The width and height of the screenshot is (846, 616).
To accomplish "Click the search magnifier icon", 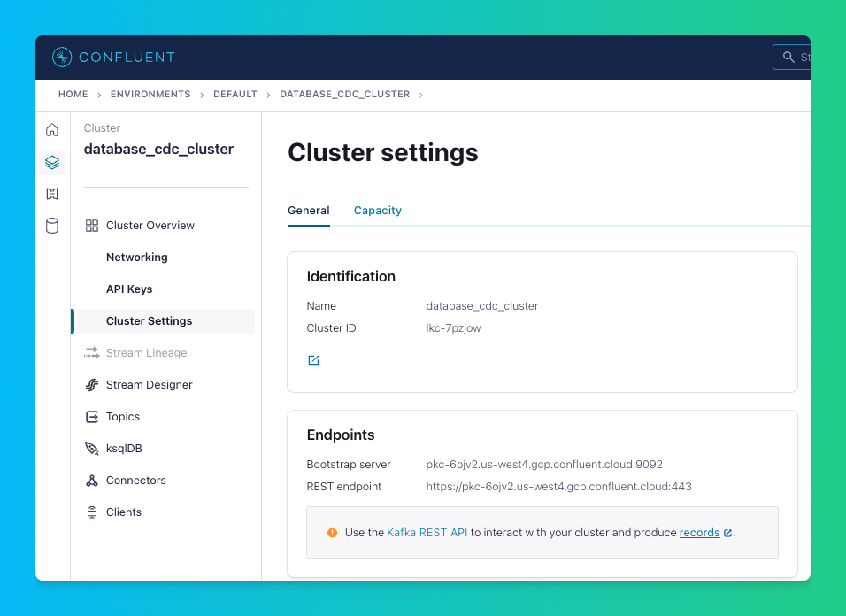I will pyautogui.click(x=788, y=58).
